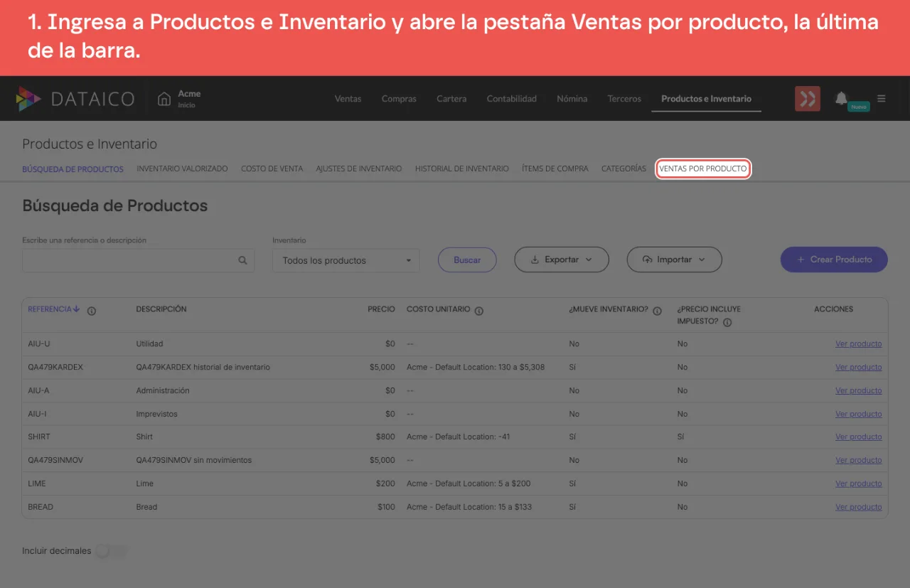This screenshot has height=588, width=910.
Task: Open the Acme home house icon
Action: point(164,99)
